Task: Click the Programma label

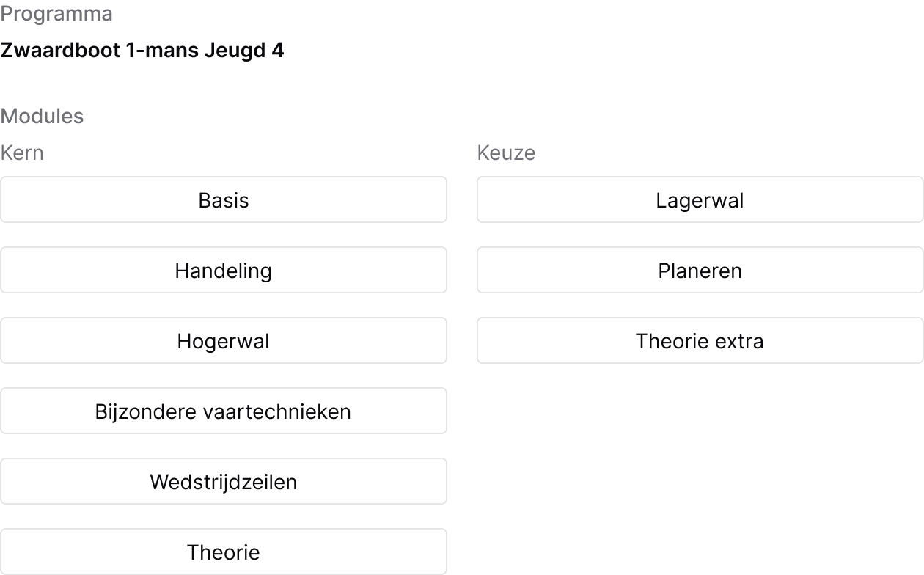Action: 56,14
